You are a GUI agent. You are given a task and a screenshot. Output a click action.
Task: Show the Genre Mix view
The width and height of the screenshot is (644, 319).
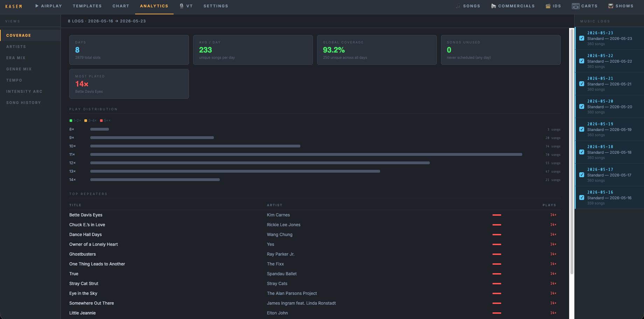coord(30,69)
